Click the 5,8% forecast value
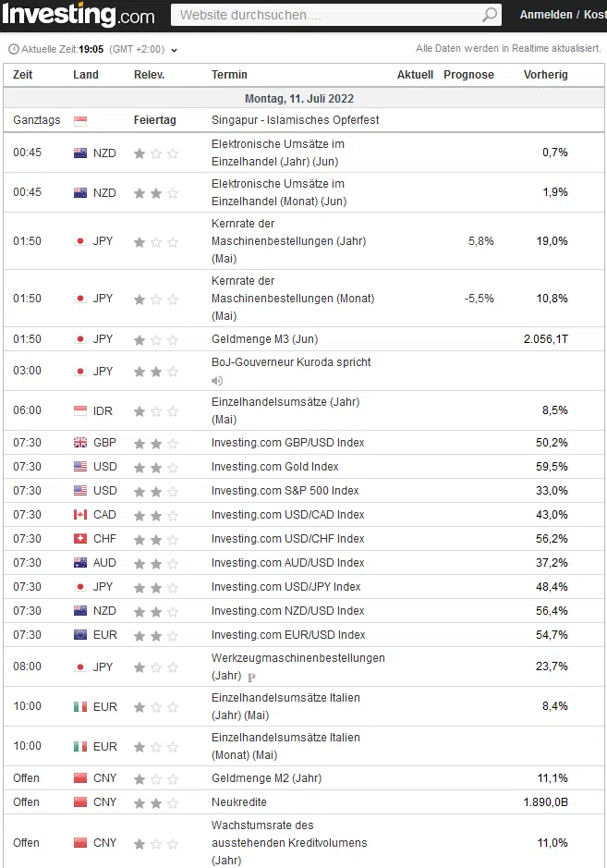 [x=480, y=241]
